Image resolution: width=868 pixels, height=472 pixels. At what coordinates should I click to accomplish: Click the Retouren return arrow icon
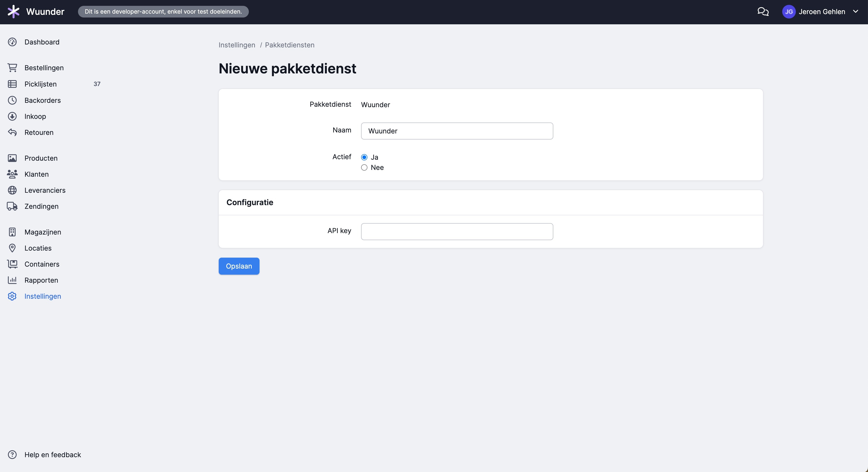pyautogui.click(x=12, y=132)
